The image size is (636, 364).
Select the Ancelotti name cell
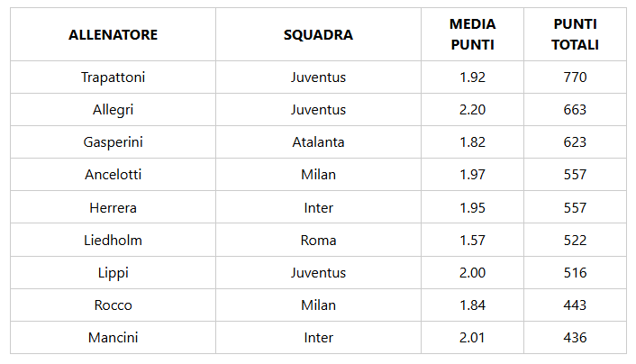click(x=113, y=175)
